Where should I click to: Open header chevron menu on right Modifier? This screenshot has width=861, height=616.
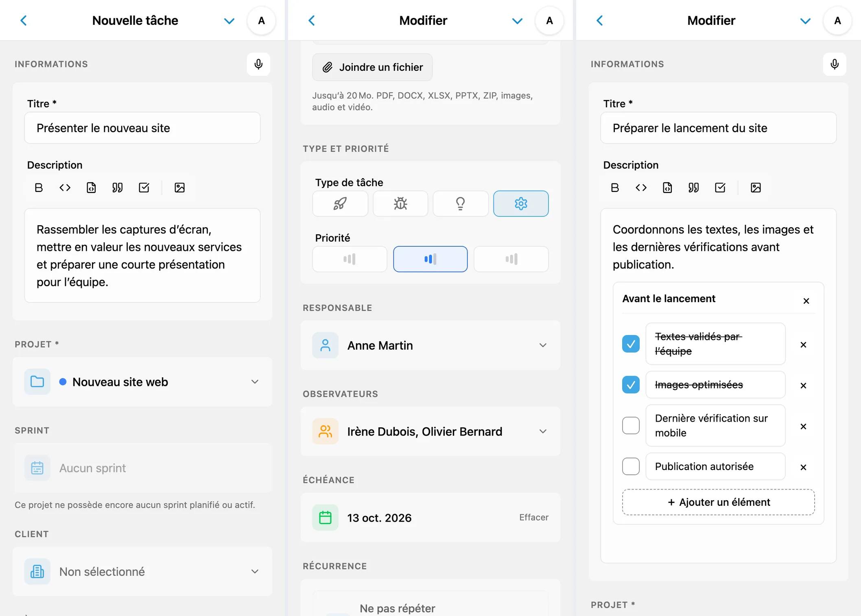click(x=805, y=21)
